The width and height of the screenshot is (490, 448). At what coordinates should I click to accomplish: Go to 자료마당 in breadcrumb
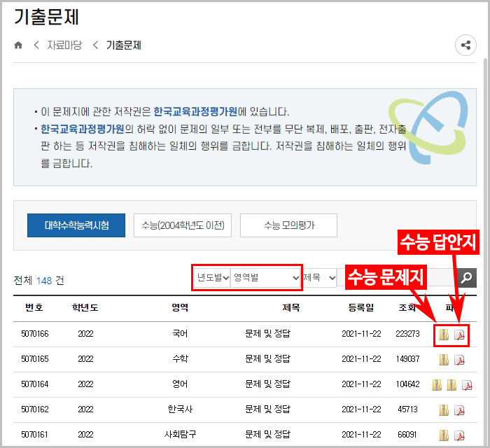click(x=64, y=45)
